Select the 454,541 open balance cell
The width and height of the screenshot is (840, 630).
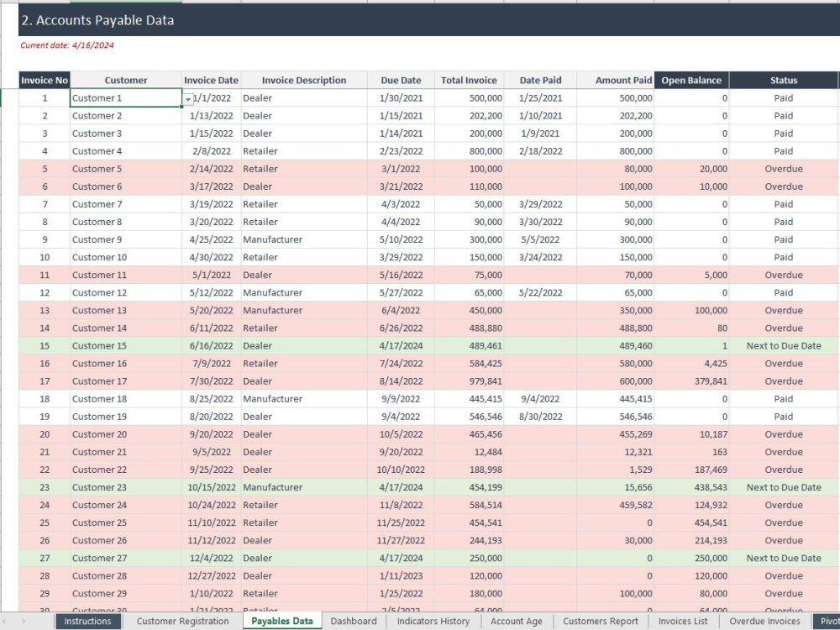(x=691, y=522)
